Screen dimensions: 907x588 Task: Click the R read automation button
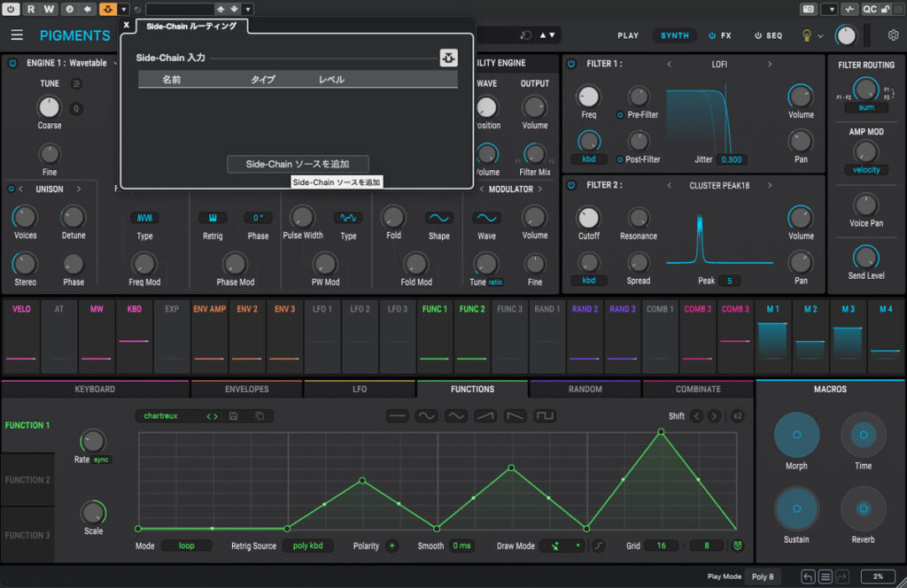pos(31,9)
